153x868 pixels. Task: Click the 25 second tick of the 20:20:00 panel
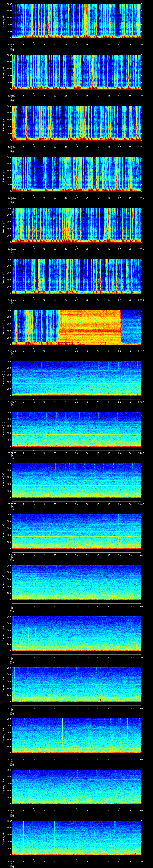[66, 351]
